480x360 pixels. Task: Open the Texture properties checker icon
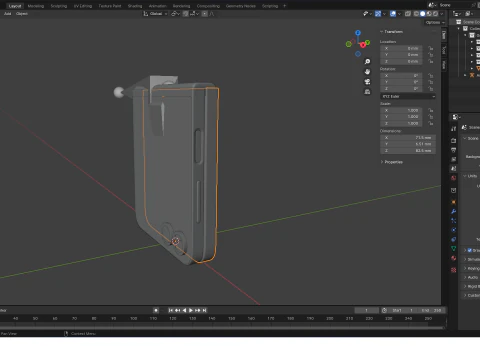pyautogui.click(x=453, y=270)
